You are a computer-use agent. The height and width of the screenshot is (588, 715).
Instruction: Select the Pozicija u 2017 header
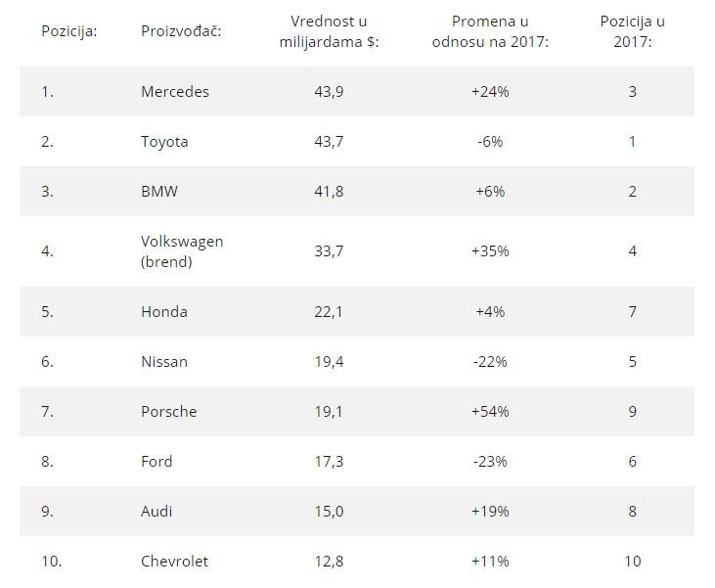tap(632, 30)
